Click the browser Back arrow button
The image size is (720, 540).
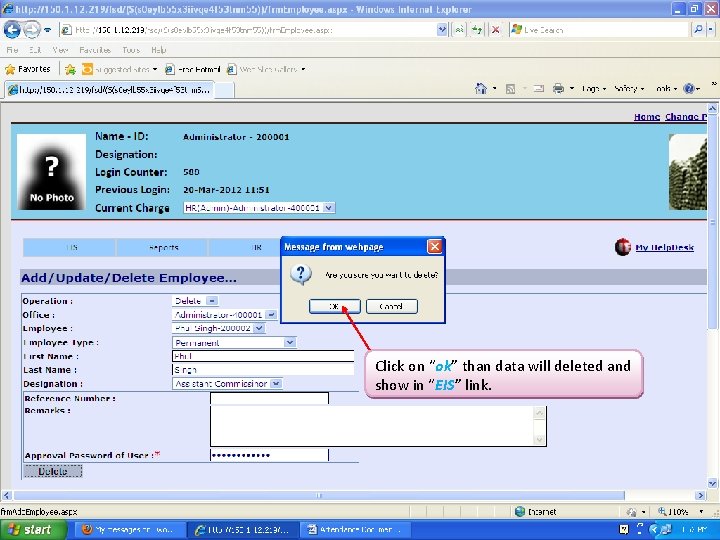(12, 30)
